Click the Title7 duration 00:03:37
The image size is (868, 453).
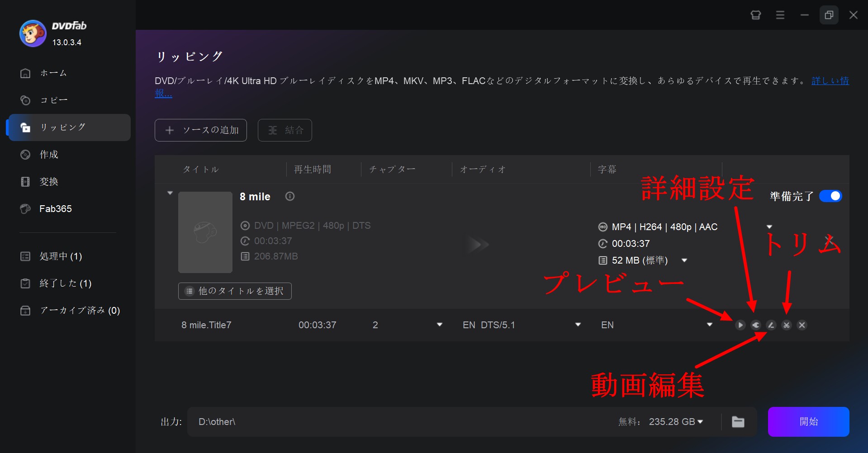click(318, 325)
